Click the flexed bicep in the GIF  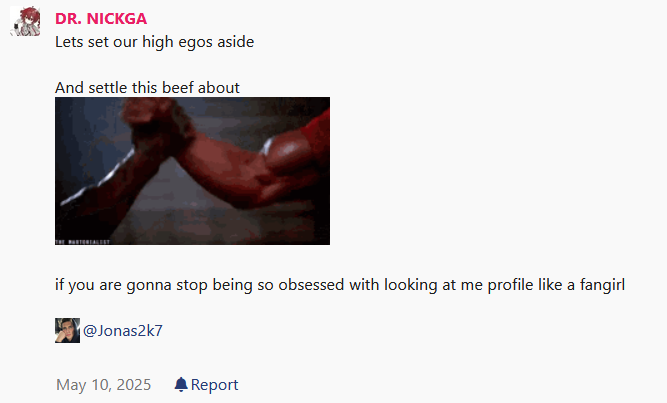click(289, 155)
